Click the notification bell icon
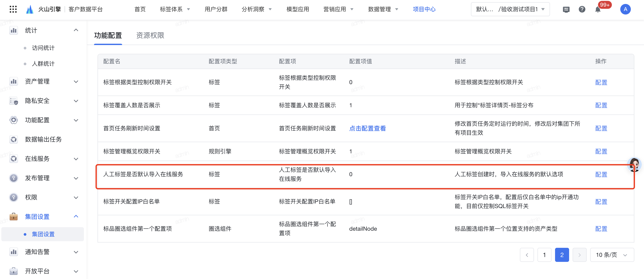The image size is (644, 279). point(597,9)
